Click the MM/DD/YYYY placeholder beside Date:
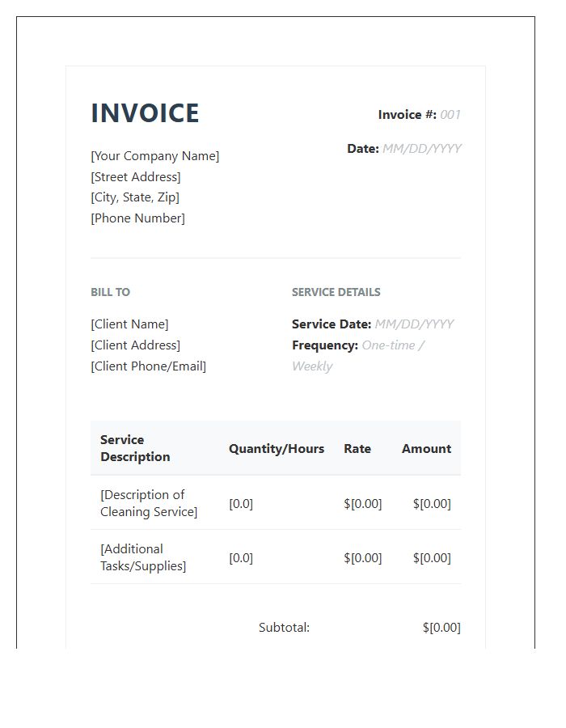The image size is (566, 728). (422, 149)
